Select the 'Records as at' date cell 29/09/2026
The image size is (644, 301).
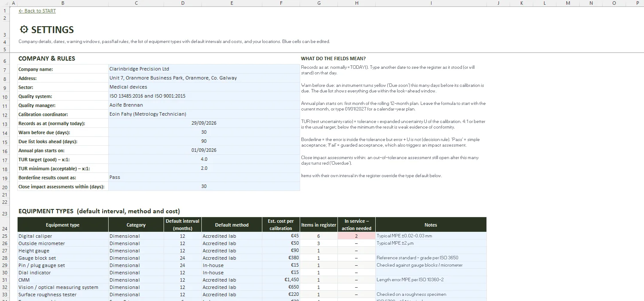204,123
